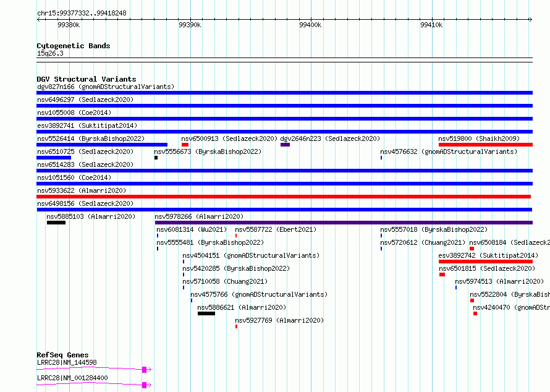Image resolution: width=550 pixels, height=392 pixels.
Task: Select the nsv5710058 (Chuang2021) label
Action: [x=225, y=281]
